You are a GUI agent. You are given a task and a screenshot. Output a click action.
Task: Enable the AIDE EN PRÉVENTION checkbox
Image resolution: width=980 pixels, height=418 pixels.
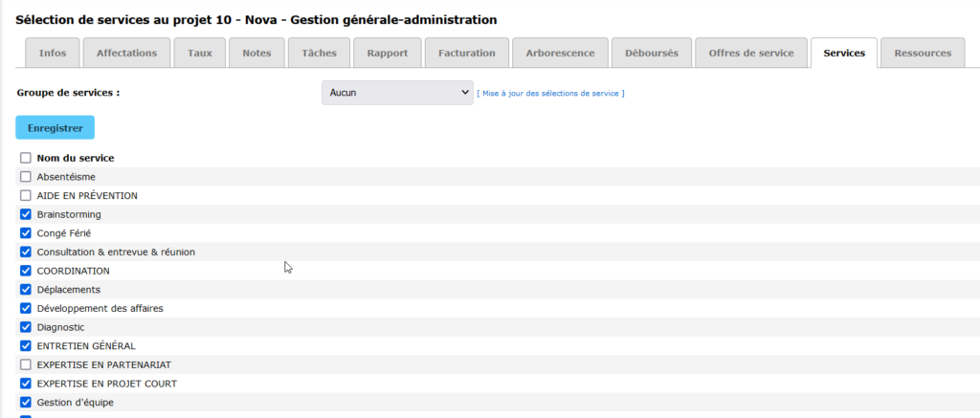coord(26,195)
